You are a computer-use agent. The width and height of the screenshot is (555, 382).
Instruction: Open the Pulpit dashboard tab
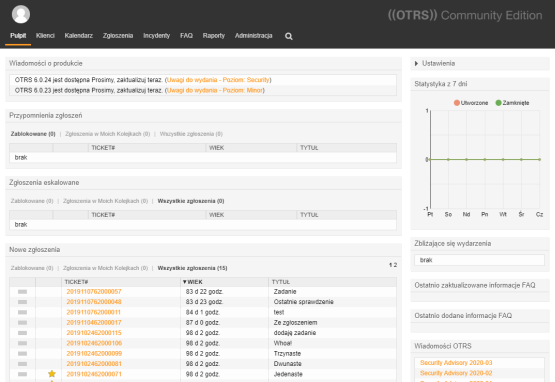point(18,35)
